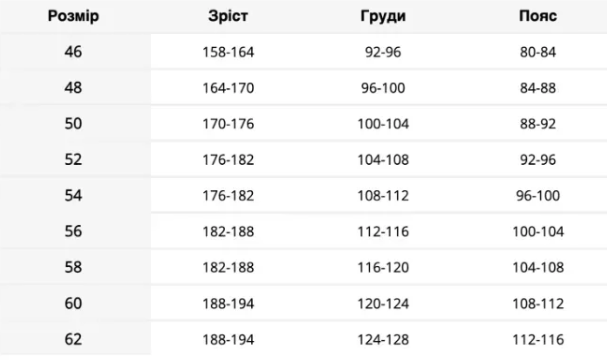The height and width of the screenshot is (362, 607).
Task: Select size 46 row label
Action: [x=73, y=51]
